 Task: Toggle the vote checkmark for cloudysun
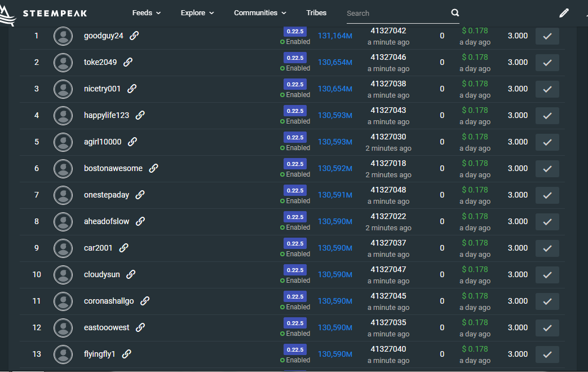pyautogui.click(x=547, y=275)
